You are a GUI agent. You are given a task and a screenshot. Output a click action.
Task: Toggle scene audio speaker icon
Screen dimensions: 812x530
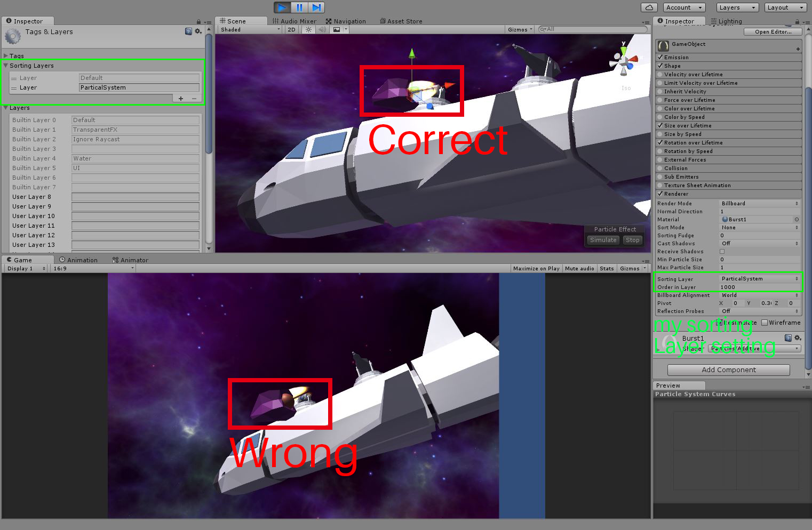(322, 30)
